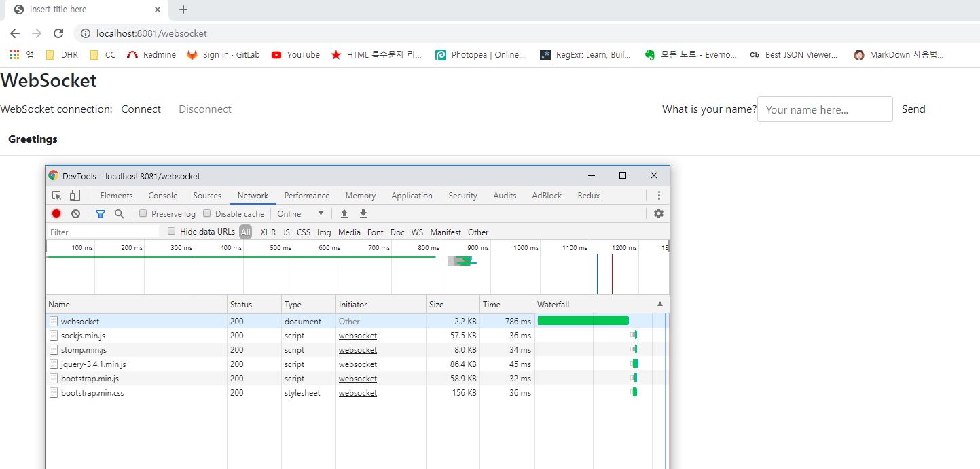Click the Connect button
This screenshot has height=469, width=980.
pyautogui.click(x=141, y=109)
